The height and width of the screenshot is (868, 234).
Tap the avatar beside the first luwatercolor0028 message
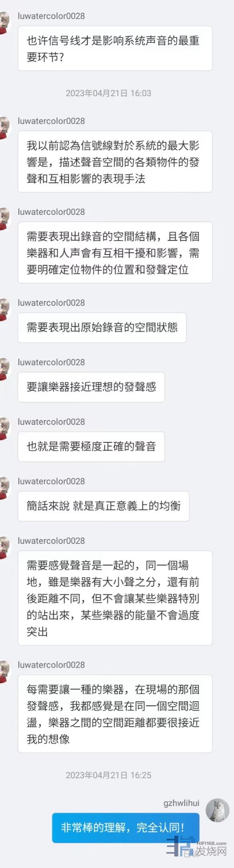tap(5, 23)
